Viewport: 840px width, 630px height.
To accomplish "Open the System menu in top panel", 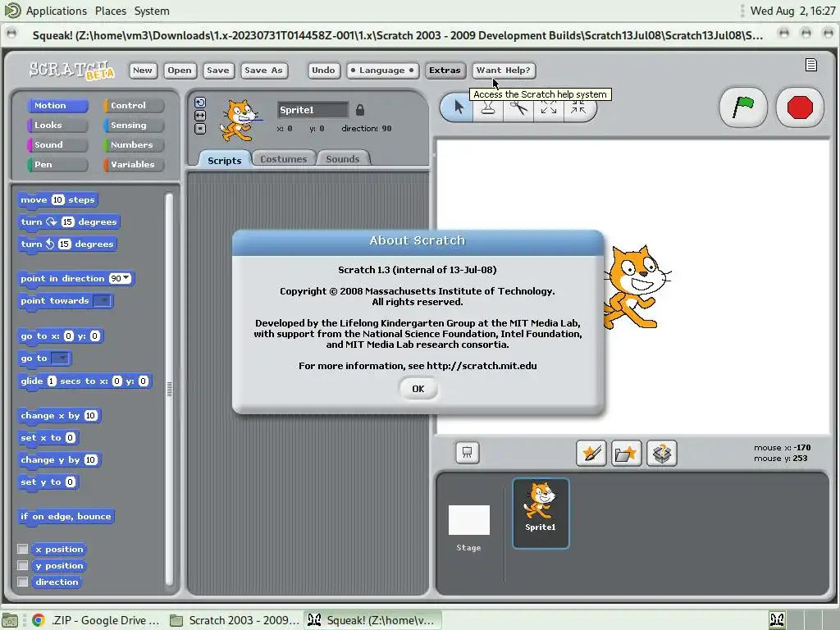I will pos(152,11).
